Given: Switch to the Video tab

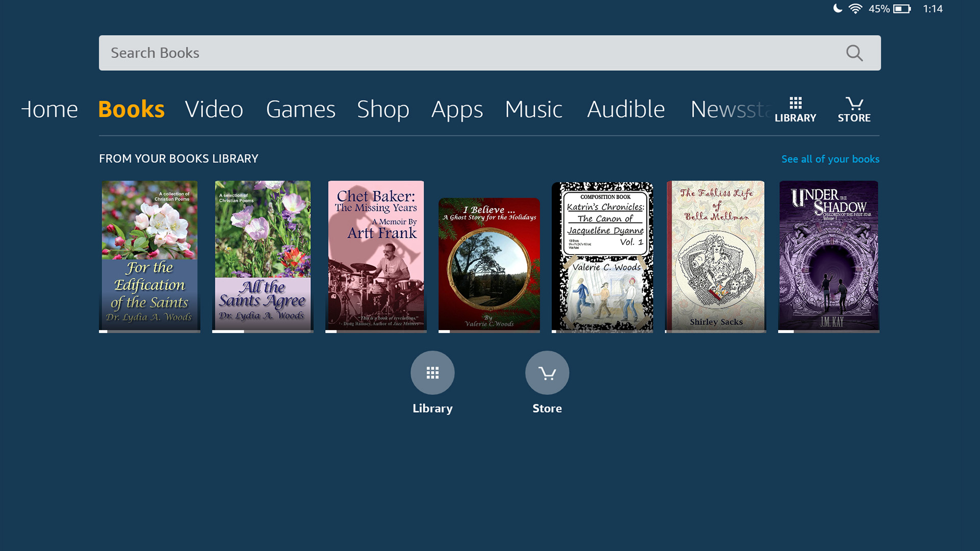Looking at the screenshot, I should click(214, 109).
